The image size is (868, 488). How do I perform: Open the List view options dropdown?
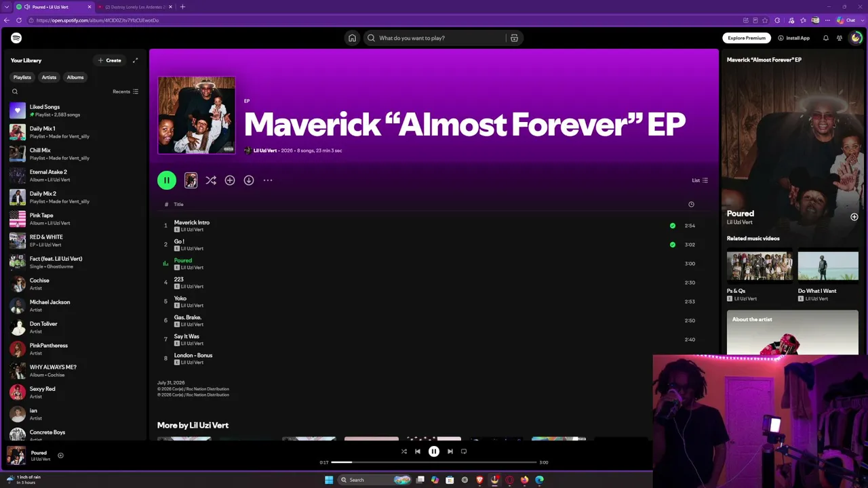click(700, 180)
